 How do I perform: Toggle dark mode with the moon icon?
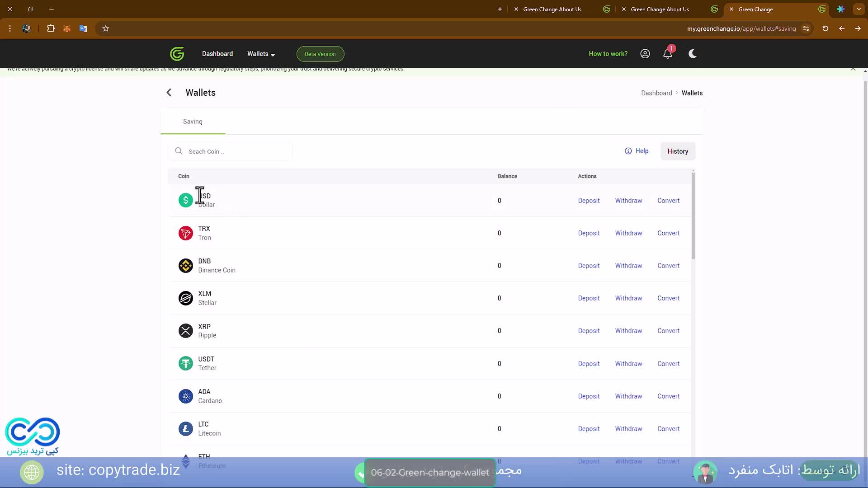pos(692,54)
